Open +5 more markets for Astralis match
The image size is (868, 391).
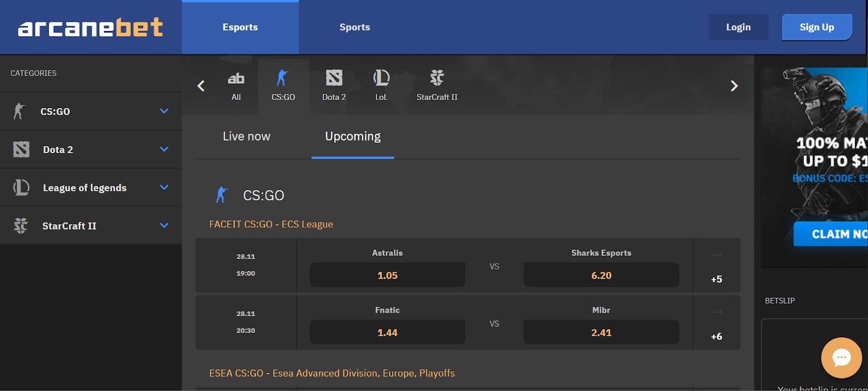(x=717, y=279)
